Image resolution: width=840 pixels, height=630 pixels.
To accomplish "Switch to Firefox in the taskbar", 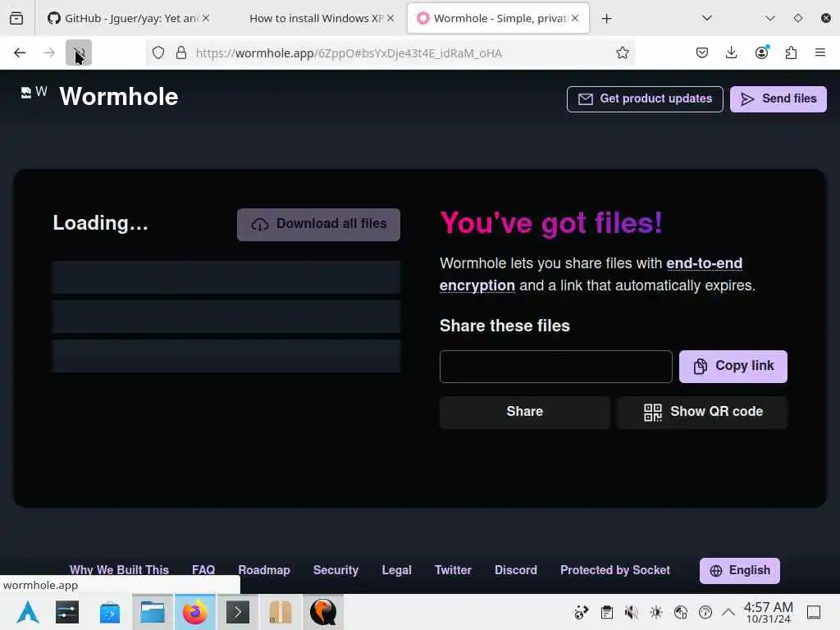I will tap(195, 612).
